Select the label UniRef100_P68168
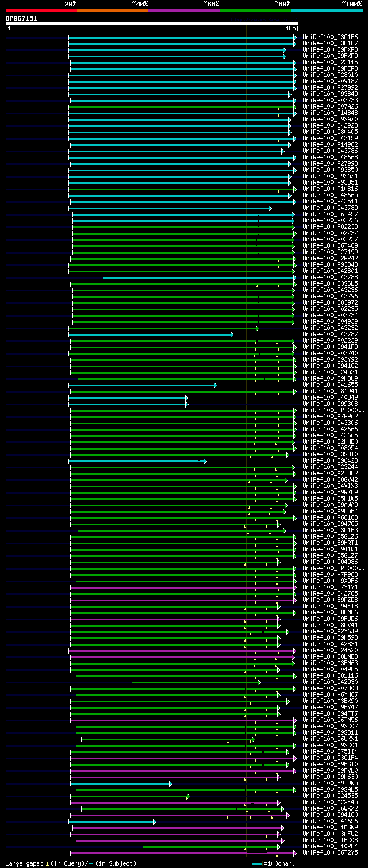Viewport: 368px width, 868px height. click(x=331, y=518)
